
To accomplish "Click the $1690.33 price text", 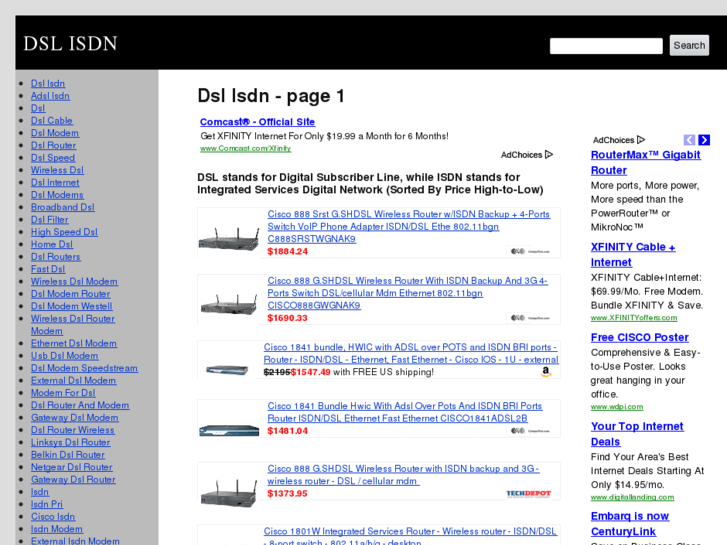I will pos(287,318).
